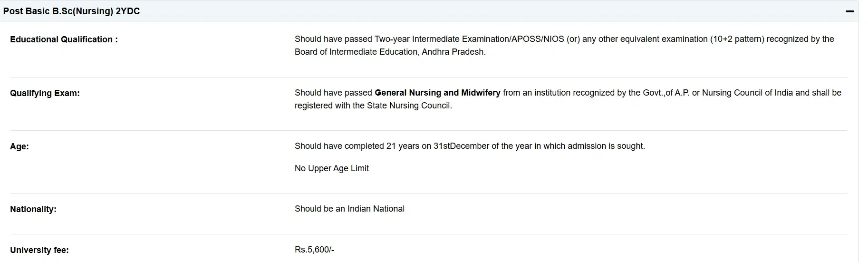Screen dimensions: 868x262
Task: Click the No Upper Age Limit text
Action: 331,168
